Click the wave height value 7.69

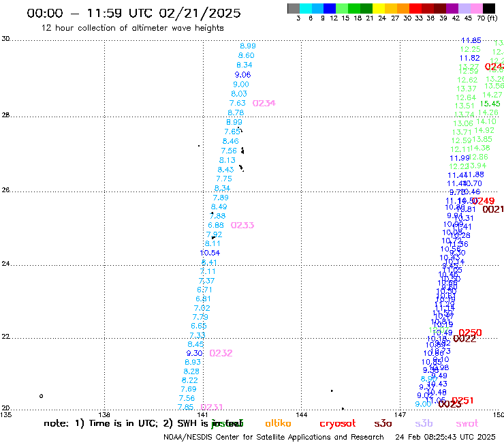tap(189, 389)
